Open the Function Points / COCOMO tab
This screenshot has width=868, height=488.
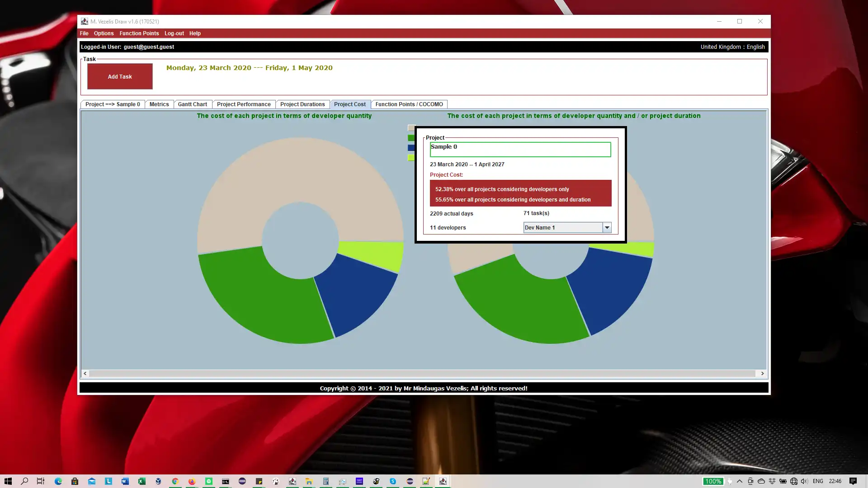tap(409, 104)
